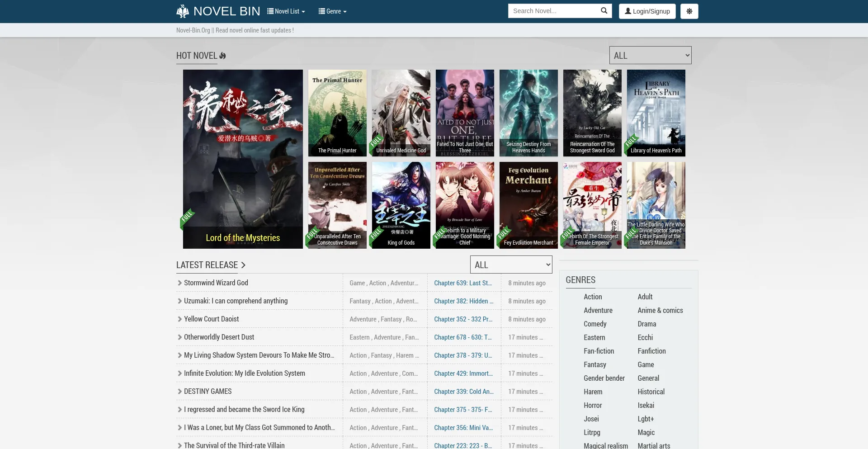Click the arrow icon next to Latest Release
This screenshot has height=449, width=868.
pyautogui.click(x=243, y=265)
